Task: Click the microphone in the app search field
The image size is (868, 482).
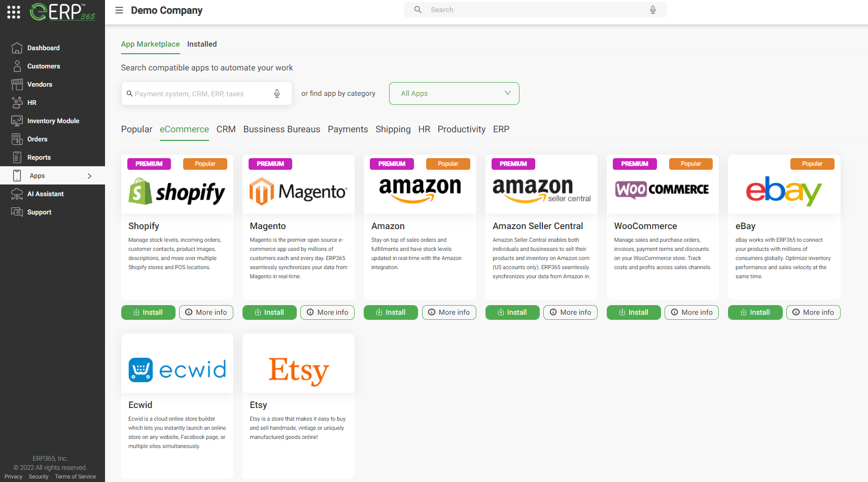Action: click(x=277, y=94)
